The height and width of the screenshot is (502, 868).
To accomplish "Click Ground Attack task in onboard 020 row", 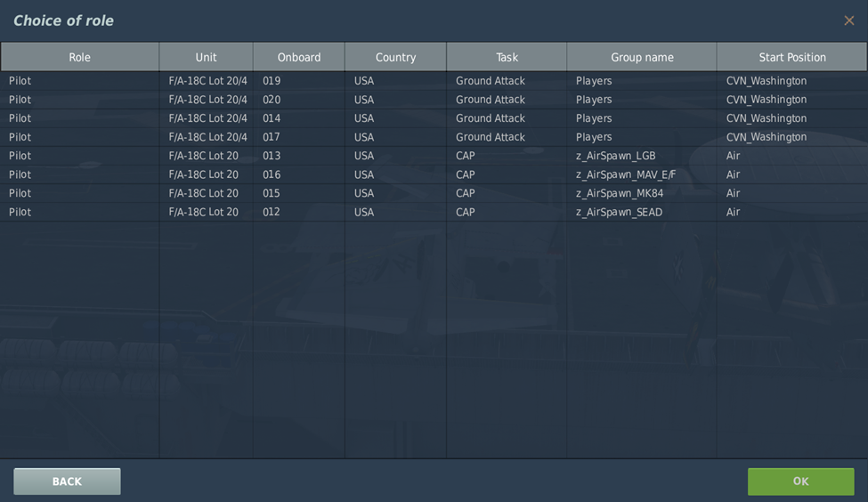I will pyautogui.click(x=490, y=100).
